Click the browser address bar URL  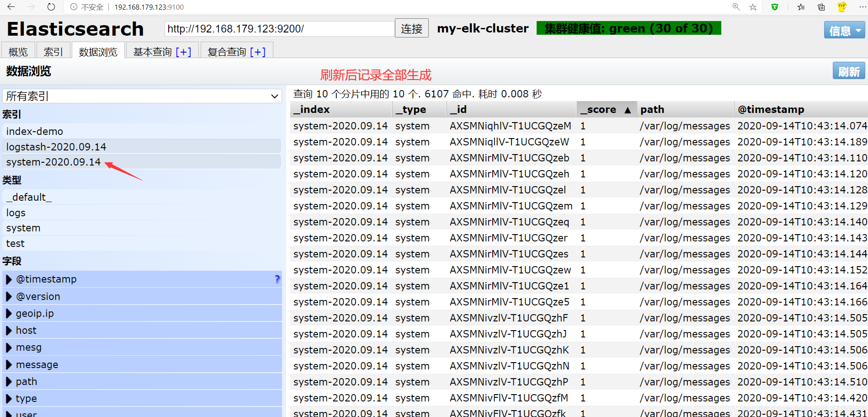[x=149, y=7]
